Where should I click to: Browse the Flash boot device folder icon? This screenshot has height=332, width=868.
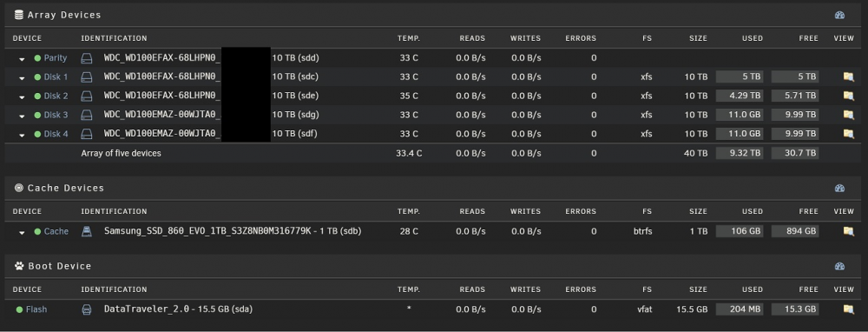coord(848,309)
